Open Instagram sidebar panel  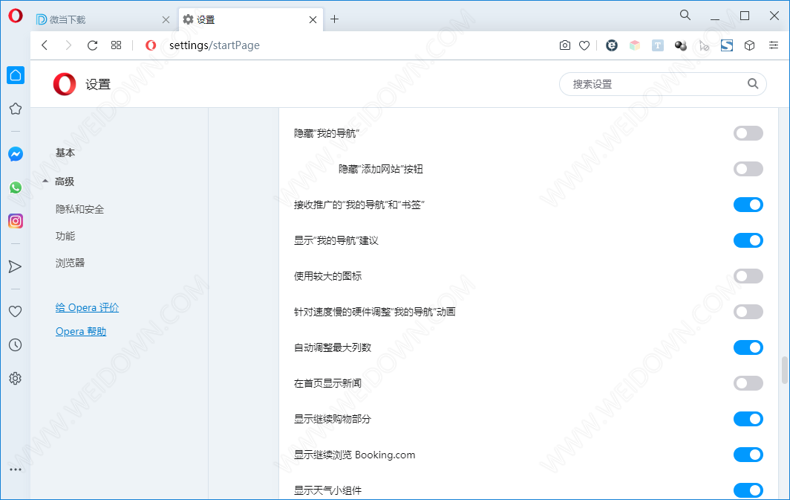point(15,221)
